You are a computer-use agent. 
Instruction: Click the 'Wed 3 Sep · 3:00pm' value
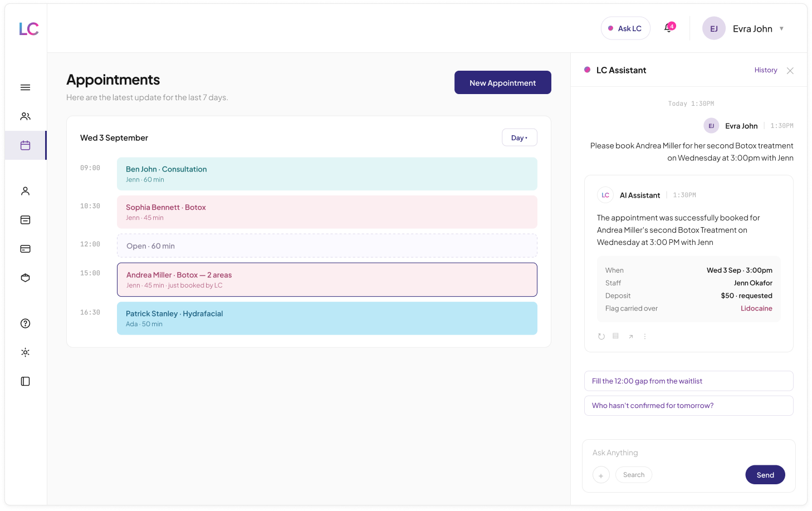[740, 270]
